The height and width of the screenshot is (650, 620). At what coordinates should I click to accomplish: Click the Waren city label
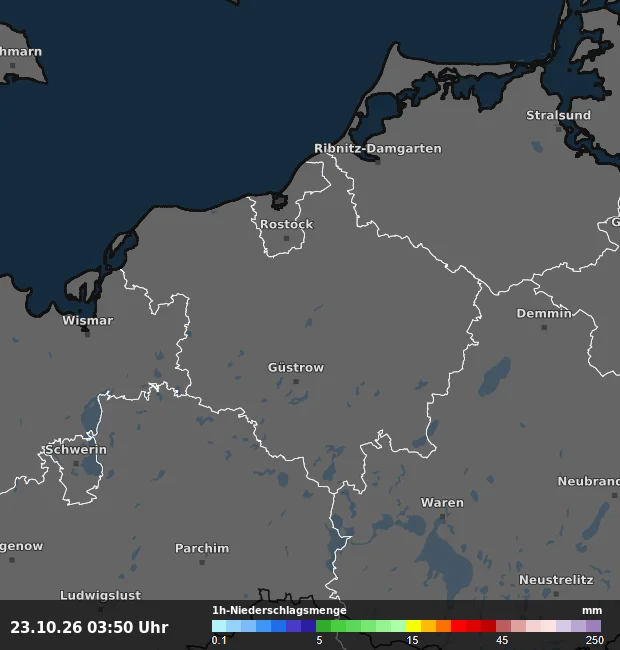click(x=442, y=503)
